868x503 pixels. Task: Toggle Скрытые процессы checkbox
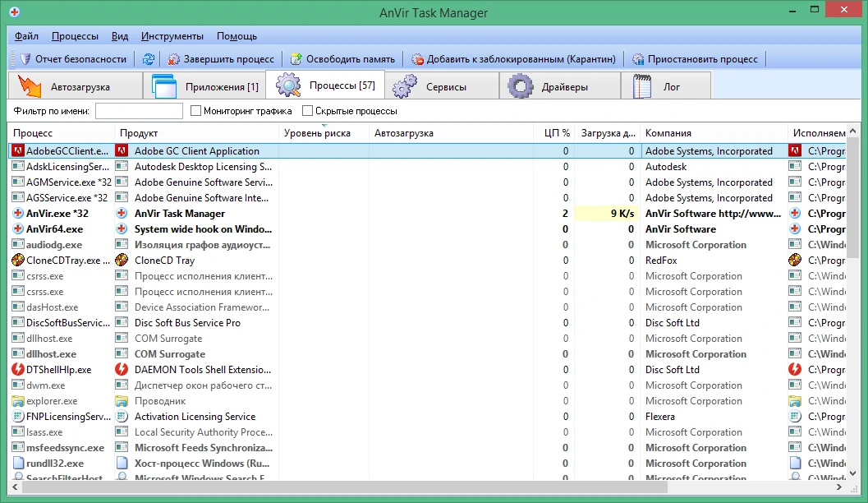click(307, 111)
